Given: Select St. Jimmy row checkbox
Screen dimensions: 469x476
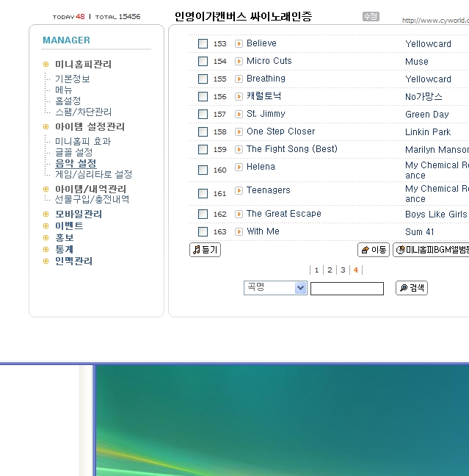Looking at the screenshot, I should (x=203, y=114).
